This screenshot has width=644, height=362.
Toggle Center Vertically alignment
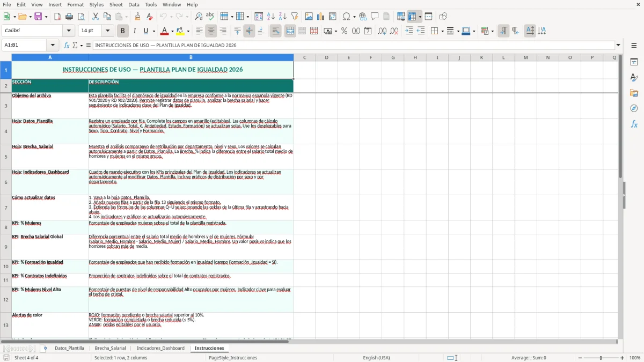[249, 31]
